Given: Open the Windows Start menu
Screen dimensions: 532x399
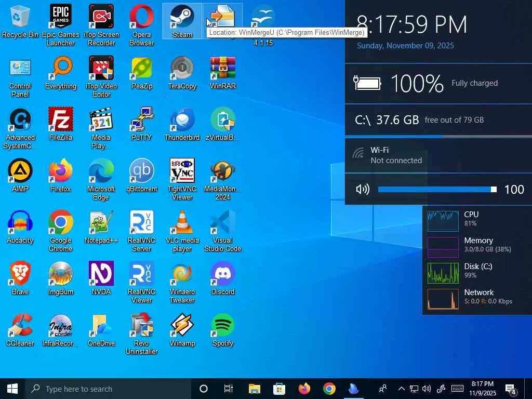Looking at the screenshot, I should (x=12, y=389).
